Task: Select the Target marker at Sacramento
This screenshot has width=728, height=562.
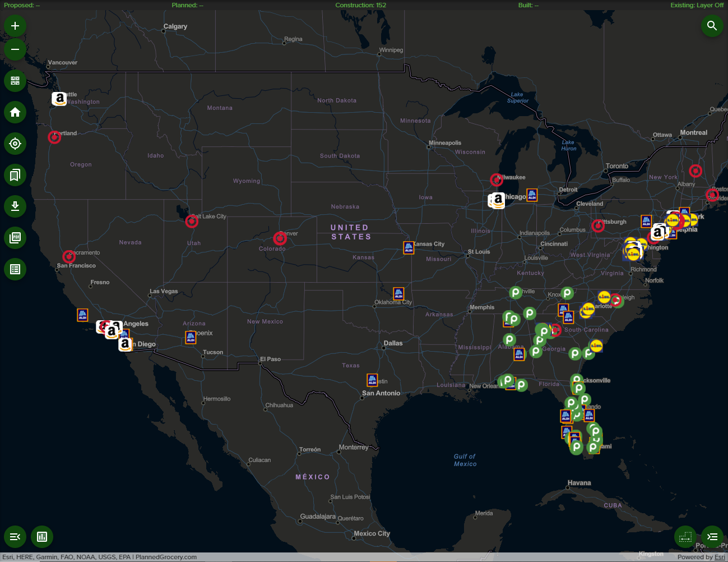Action: pyautogui.click(x=69, y=256)
